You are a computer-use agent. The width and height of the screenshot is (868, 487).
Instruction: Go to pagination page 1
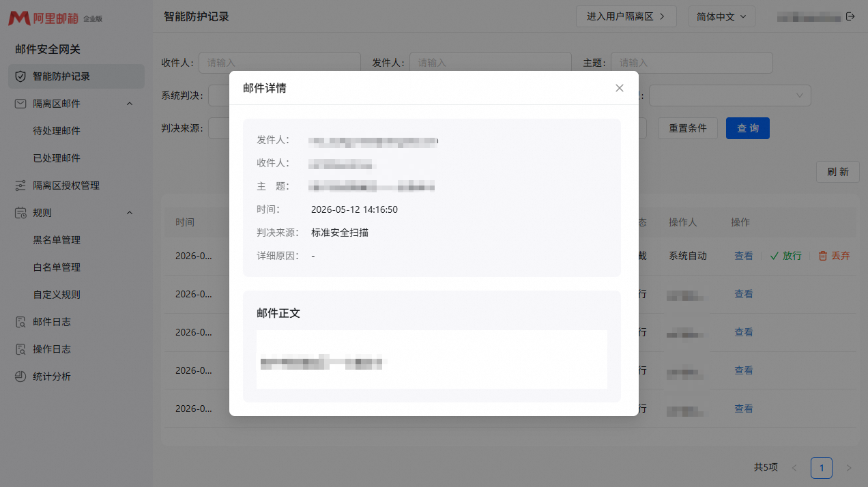[822, 468]
